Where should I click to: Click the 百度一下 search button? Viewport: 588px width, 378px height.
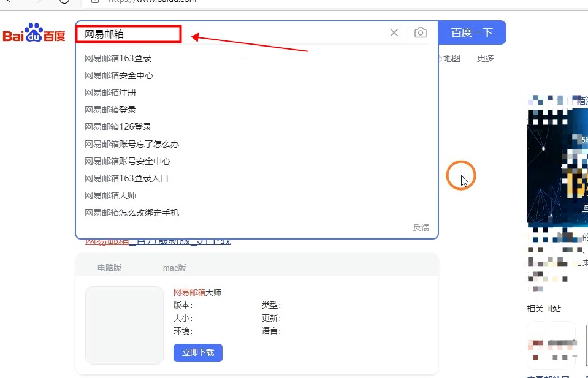[x=472, y=33]
